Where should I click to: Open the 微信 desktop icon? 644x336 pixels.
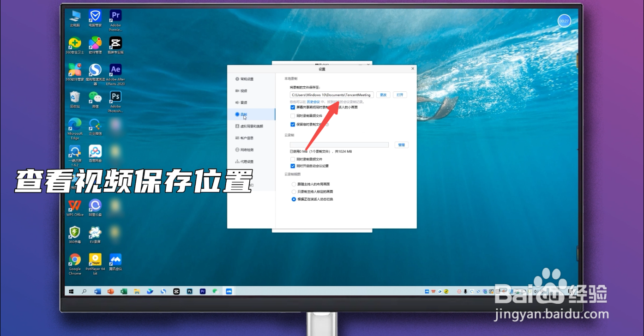pos(95,99)
